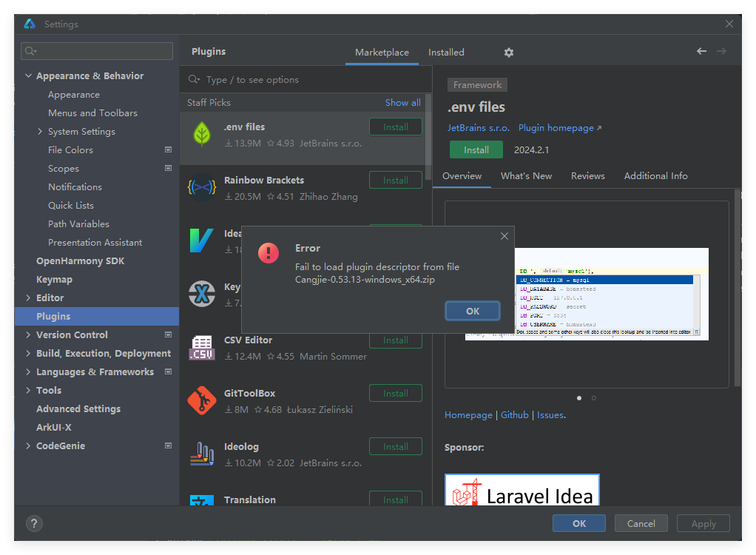Click File Colors project-level icon
The height and width of the screenshot is (555, 756).
(x=168, y=149)
